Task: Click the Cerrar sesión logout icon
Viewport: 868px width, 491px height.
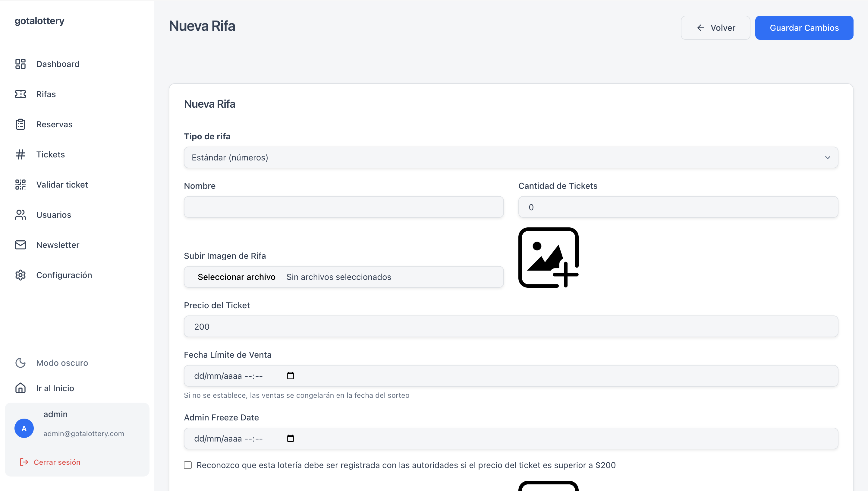Action: [x=24, y=462]
